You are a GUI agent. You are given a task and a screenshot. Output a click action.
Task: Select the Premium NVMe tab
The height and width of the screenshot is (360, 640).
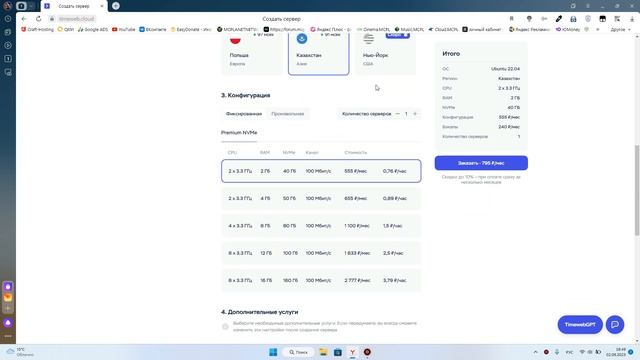coord(239,133)
